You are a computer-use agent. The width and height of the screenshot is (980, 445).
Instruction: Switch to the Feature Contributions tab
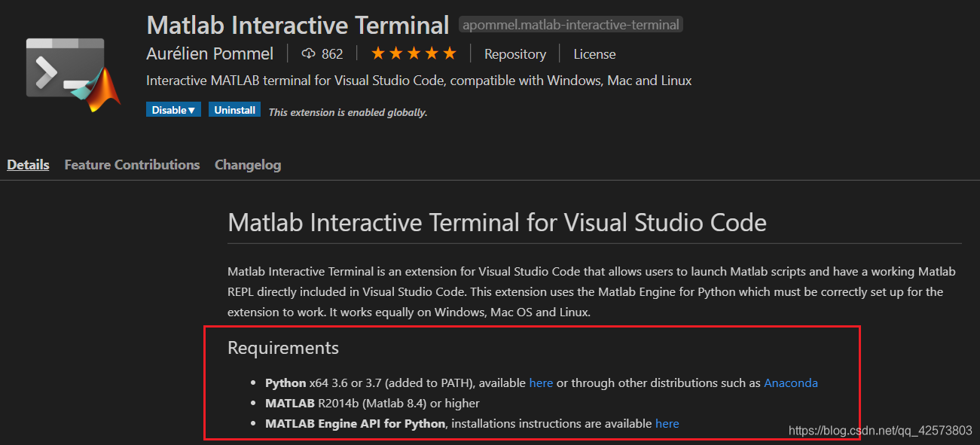(132, 164)
